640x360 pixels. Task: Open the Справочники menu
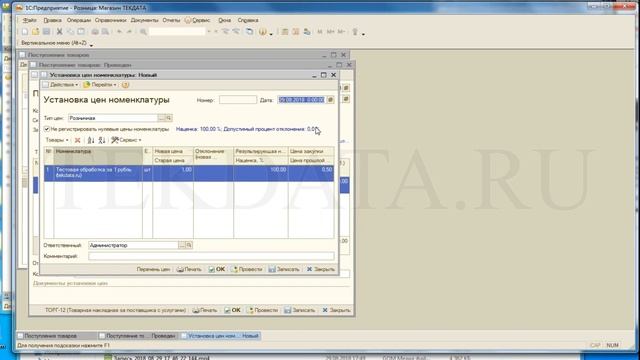111,20
